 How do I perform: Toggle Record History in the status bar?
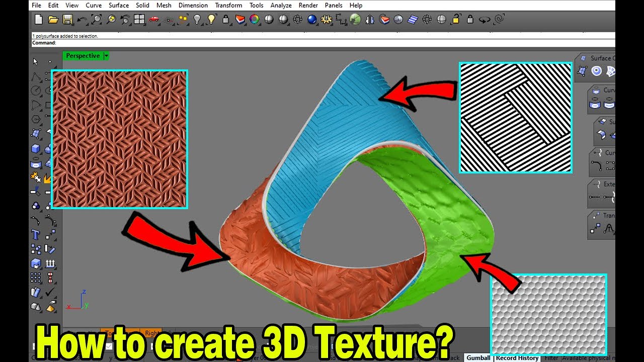[517, 358]
